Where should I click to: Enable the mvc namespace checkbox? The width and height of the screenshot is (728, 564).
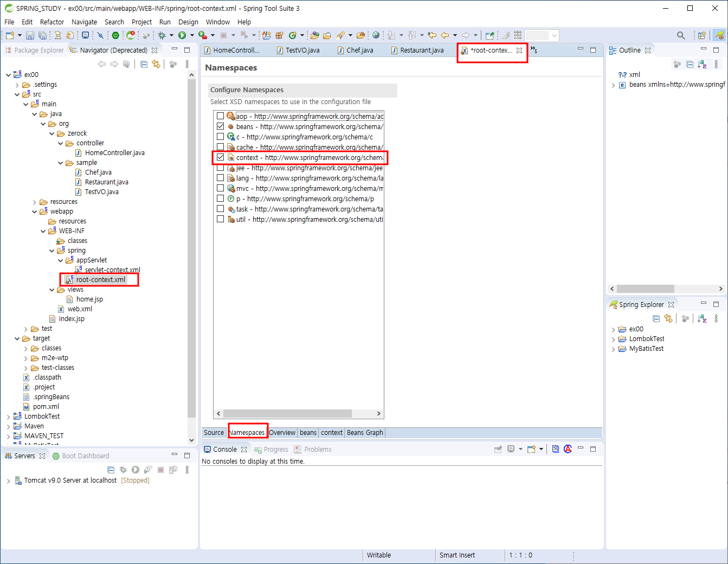[220, 188]
